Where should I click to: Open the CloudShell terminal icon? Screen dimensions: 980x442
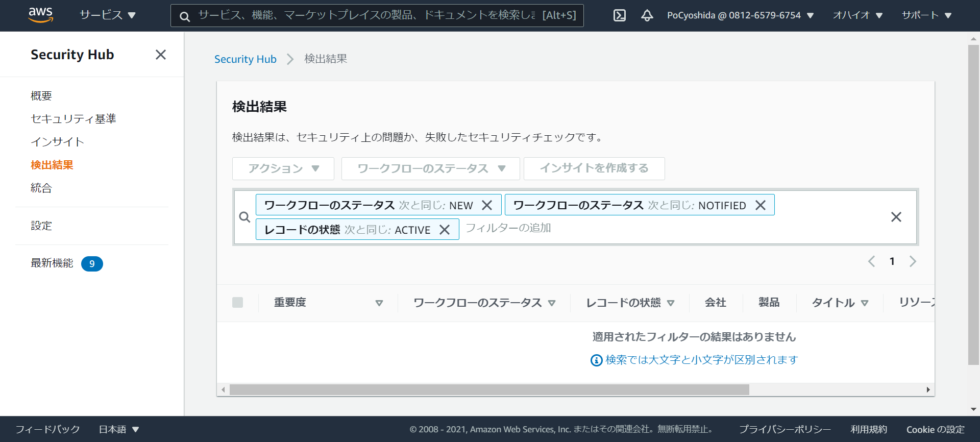click(620, 15)
